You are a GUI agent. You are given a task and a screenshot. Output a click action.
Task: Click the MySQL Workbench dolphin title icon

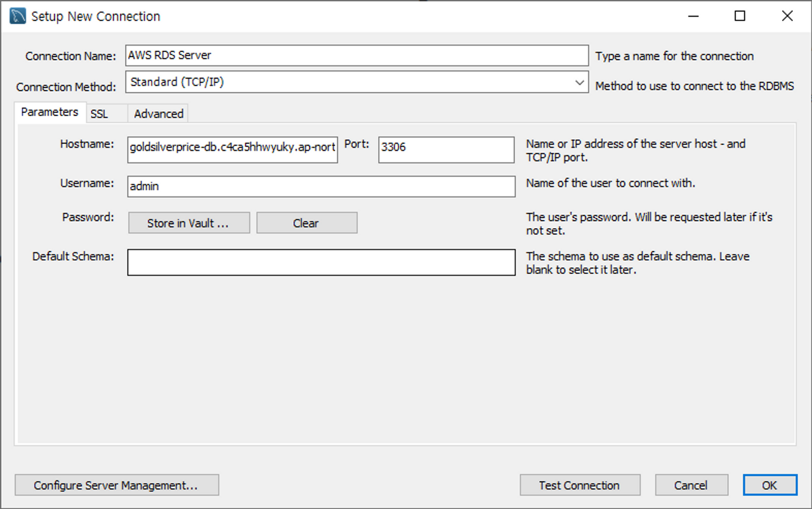[x=18, y=16]
